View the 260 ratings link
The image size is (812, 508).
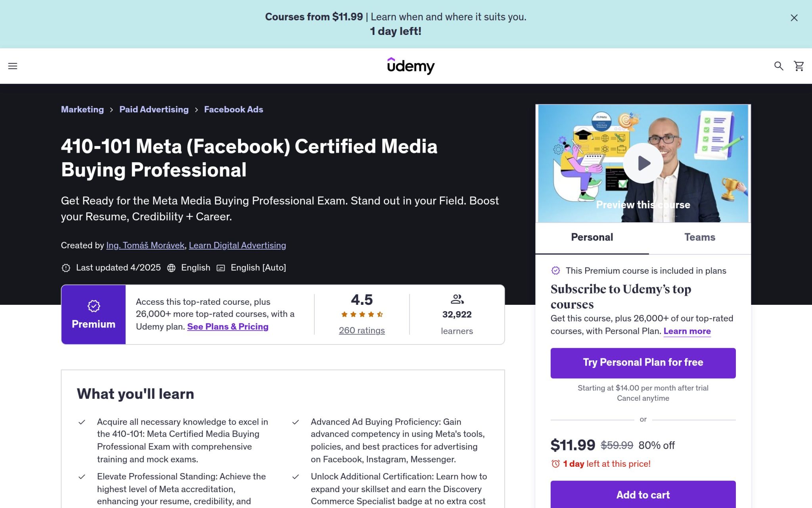361,330
